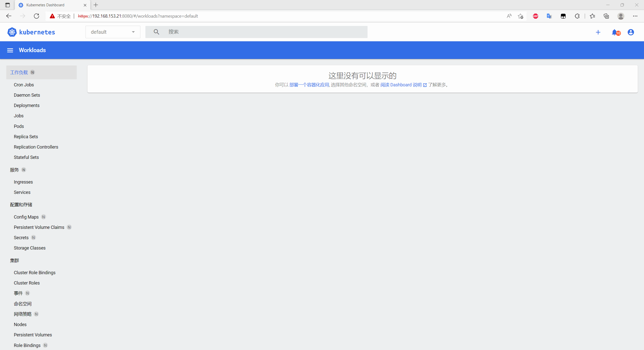Toggle the 服务 N badge filter
This screenshot has width=644, height=350.
24,169
